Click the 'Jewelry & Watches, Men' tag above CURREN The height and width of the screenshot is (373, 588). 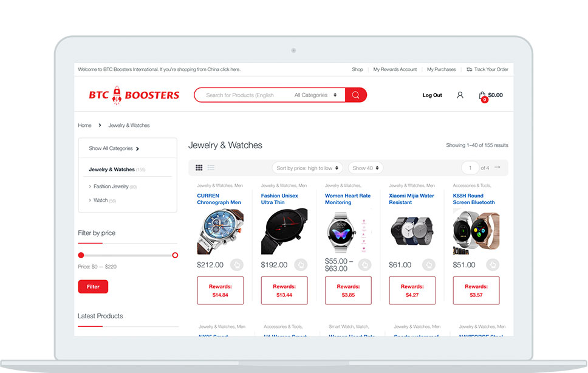click(220, 185)
